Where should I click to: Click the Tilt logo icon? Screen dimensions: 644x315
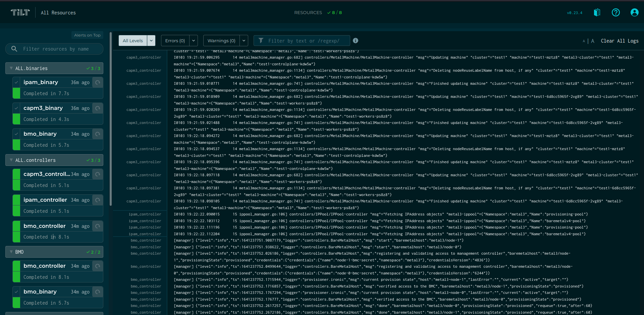[x=20, y=12]
